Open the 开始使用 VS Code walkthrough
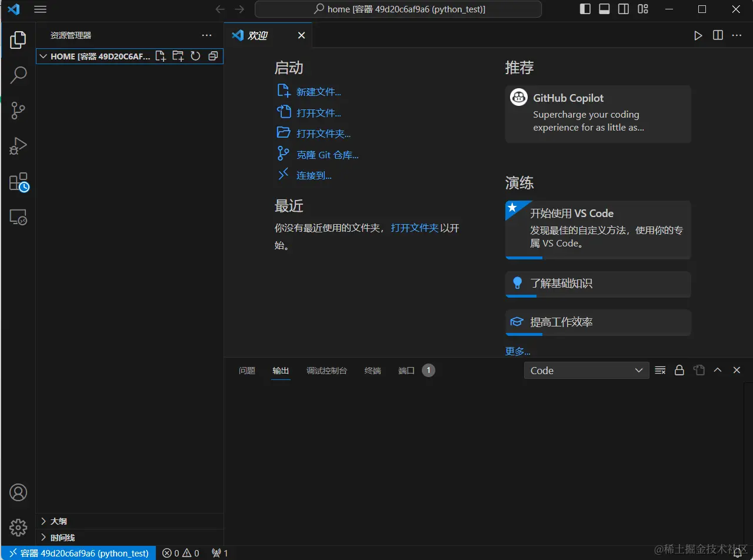The width and height of the screenshot is (753, 560). point(598,229)
